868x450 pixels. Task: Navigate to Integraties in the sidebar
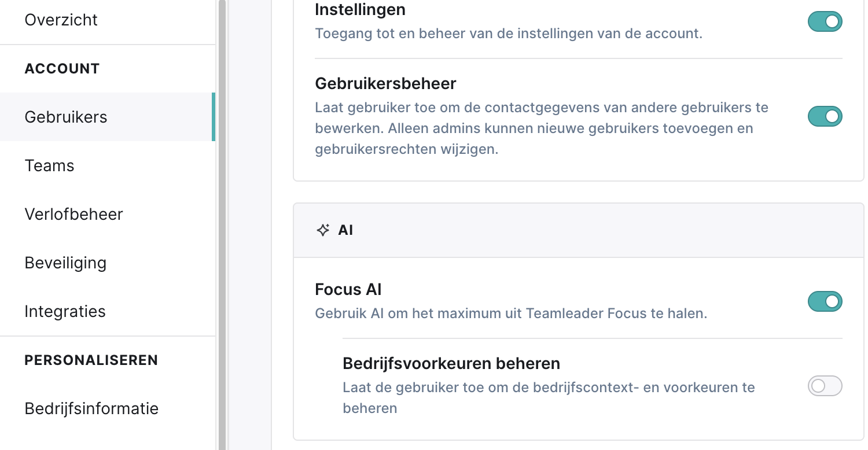(x=65, y=311)
